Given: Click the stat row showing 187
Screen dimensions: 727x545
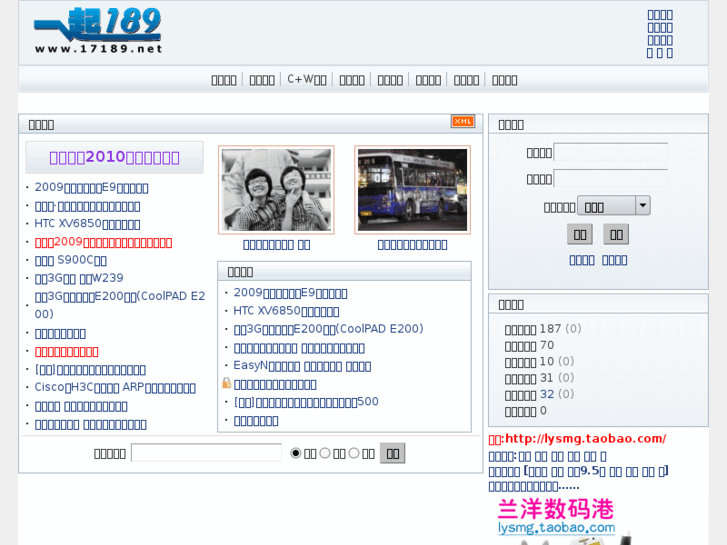Looking at the screenshot, I should (543, 329).
